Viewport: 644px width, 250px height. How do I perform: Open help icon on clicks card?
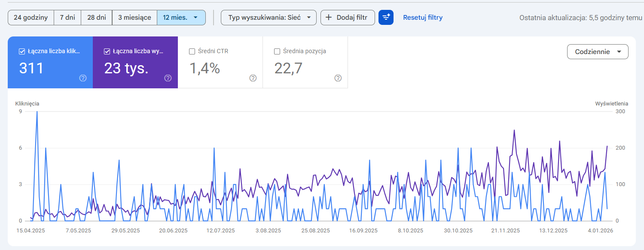click(x=83, y=78)
